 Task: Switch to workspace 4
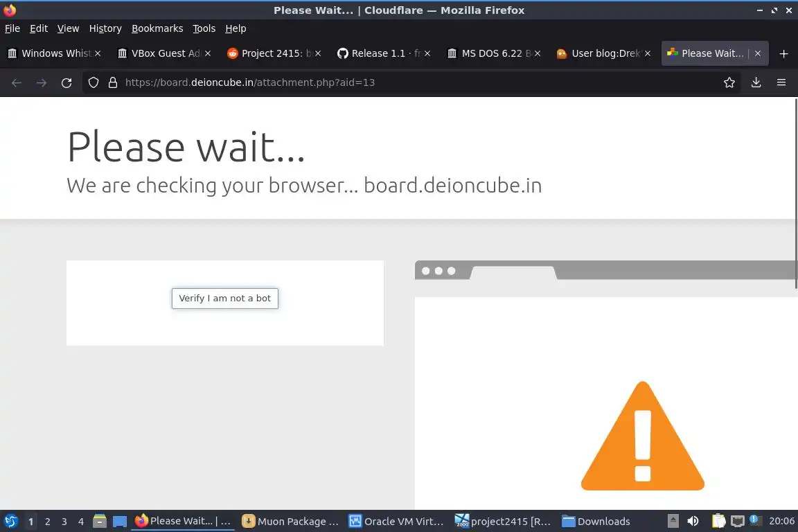pyautogui.click(x=81, y=522)
